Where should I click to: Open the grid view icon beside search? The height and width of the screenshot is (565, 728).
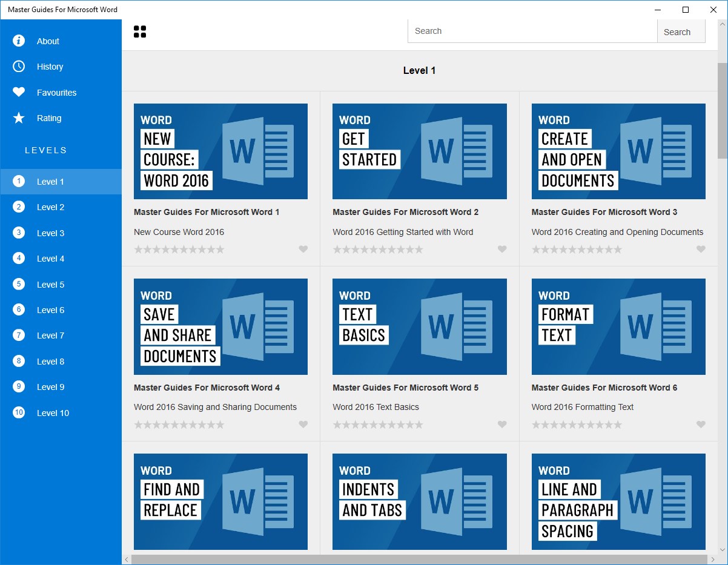coord(140,31)
